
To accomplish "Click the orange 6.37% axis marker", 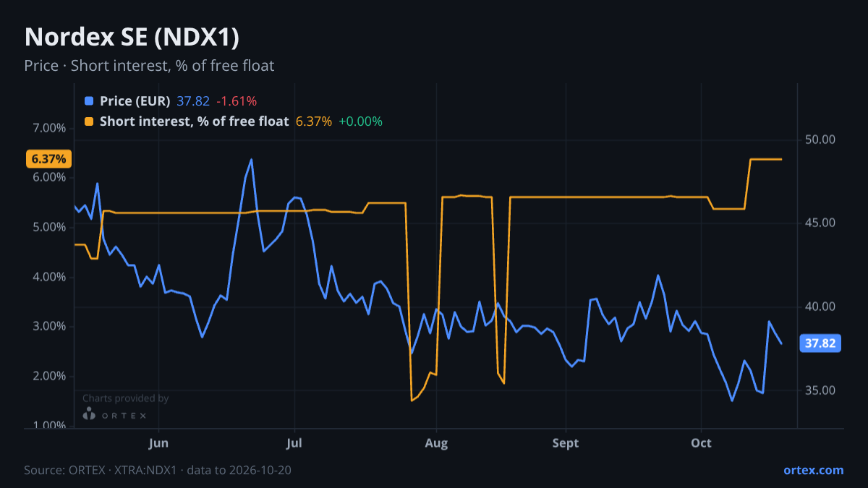I will click(48, 158).
